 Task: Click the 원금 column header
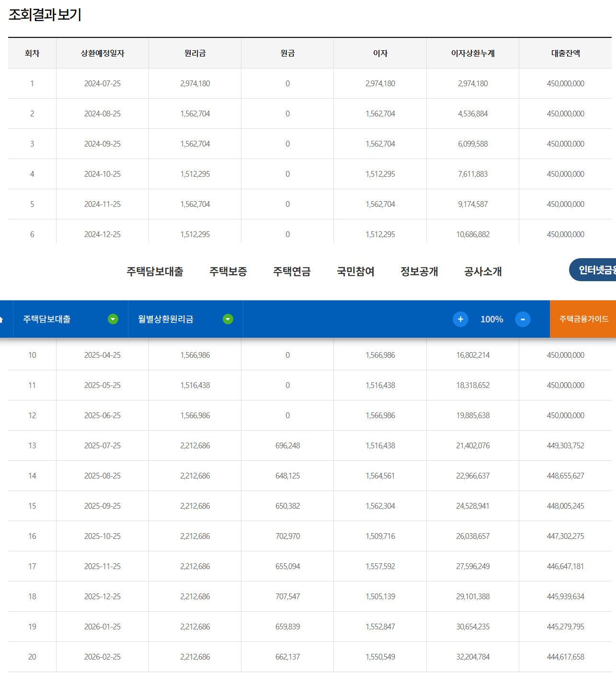point(287,53)
